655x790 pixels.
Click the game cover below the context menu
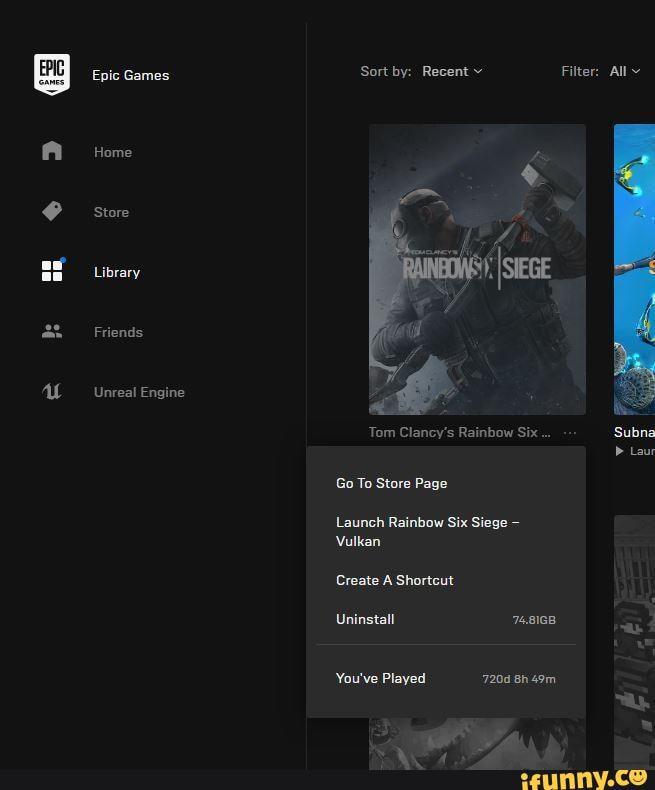point(477,744)
